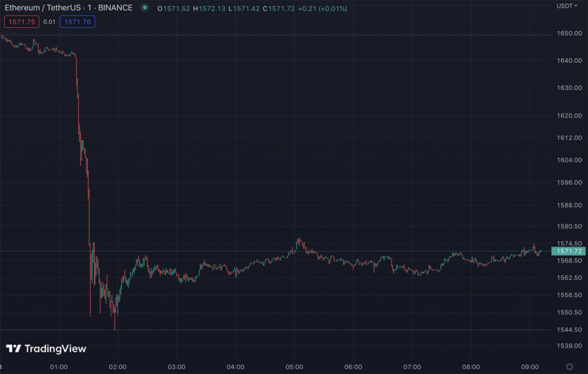Click the 1580.50 price axis label
The image size is (588, 374).
[569, 226]
